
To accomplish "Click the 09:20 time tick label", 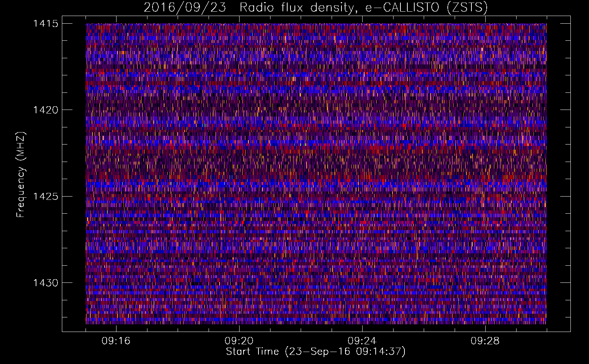I will point(239,341).
